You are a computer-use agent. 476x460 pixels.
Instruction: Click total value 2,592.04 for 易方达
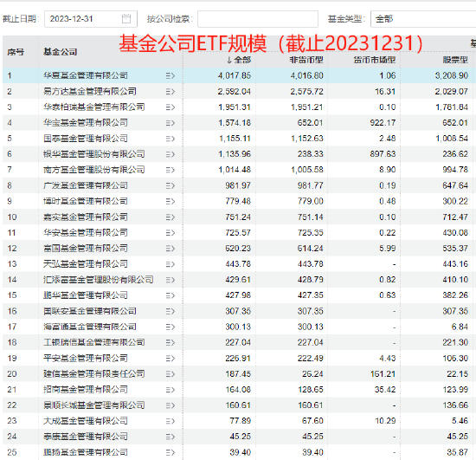pos(235,92)
